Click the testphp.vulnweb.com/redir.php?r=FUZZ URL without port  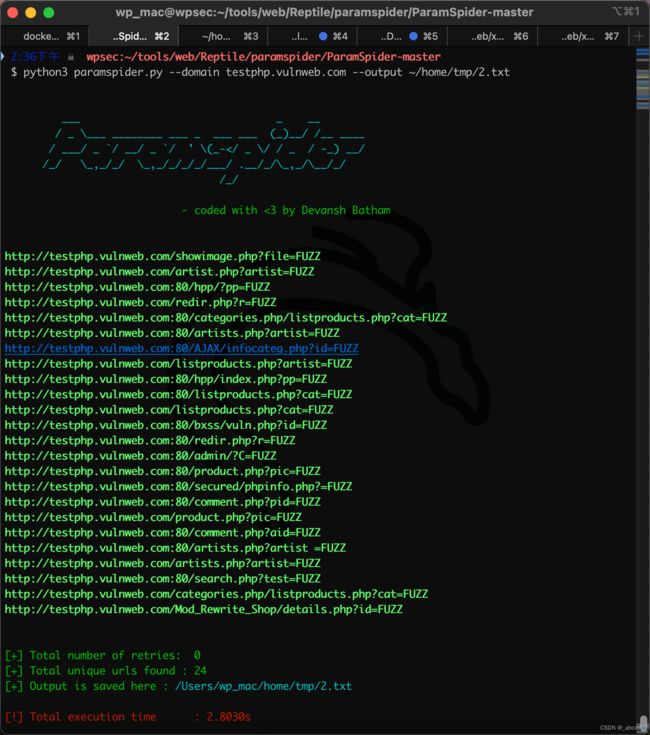pos(141,302)
